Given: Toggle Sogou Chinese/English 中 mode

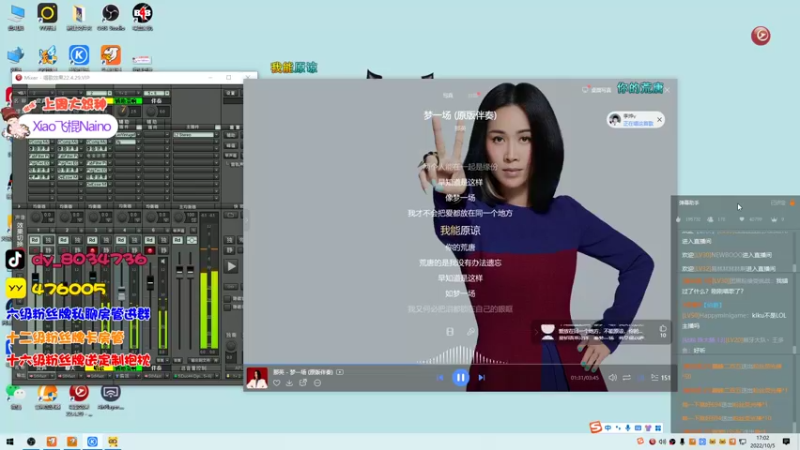Looking at the screenshot, I should click(608, 428).
